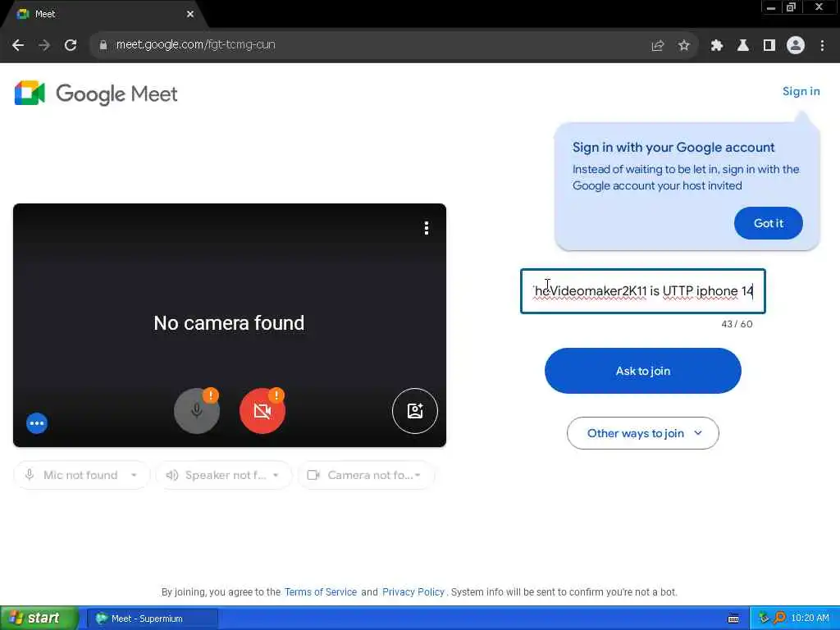Click the browser back arrow
Image resolution: width=840 pixels, height=630 pixels.
pyautogui.click(x=18, y=45)
